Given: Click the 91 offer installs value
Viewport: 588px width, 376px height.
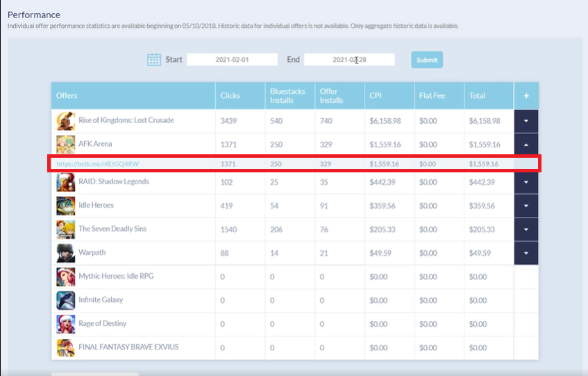Looking at the screenshot, I should (x=324, y=206).
